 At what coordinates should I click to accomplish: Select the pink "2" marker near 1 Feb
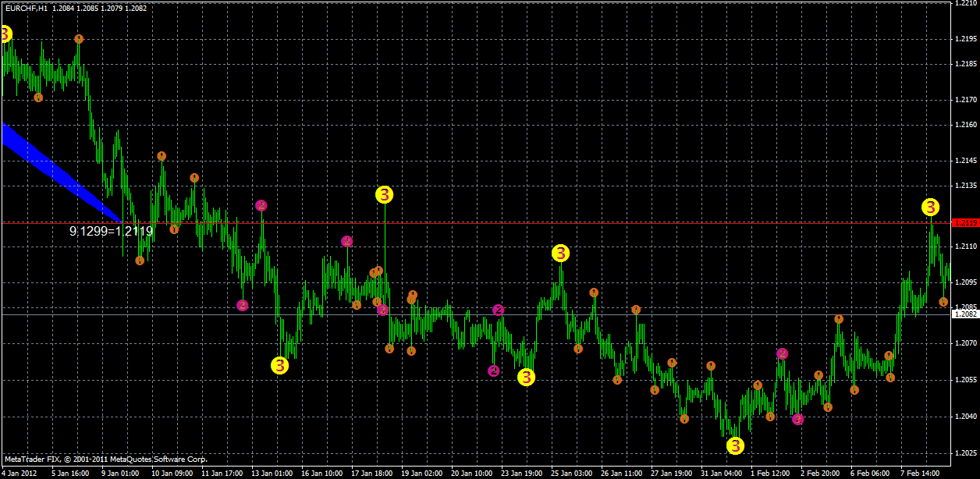point(783,353)
